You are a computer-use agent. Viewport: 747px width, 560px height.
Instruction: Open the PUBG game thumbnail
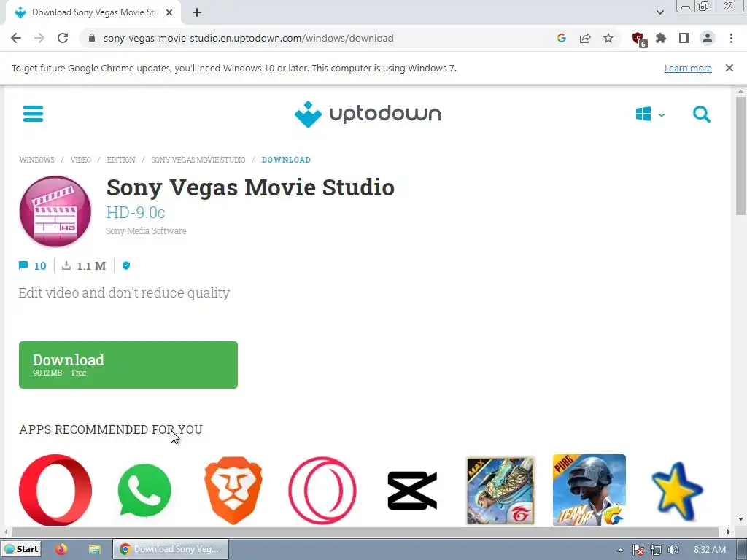(589, 490)
